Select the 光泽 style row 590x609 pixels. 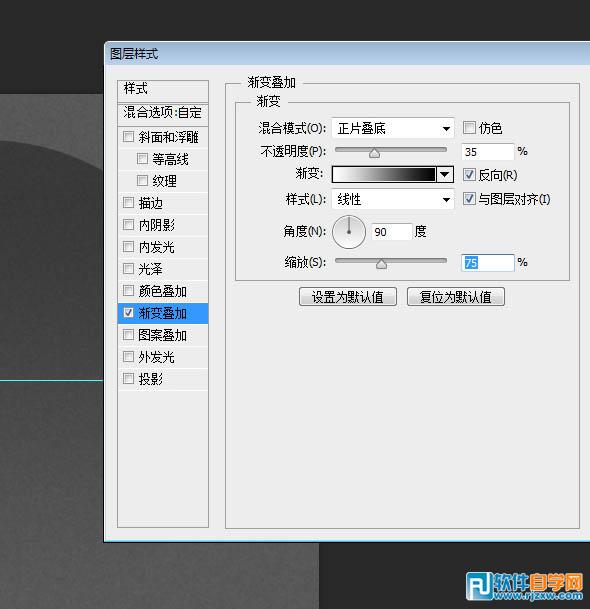pos(163,269)
